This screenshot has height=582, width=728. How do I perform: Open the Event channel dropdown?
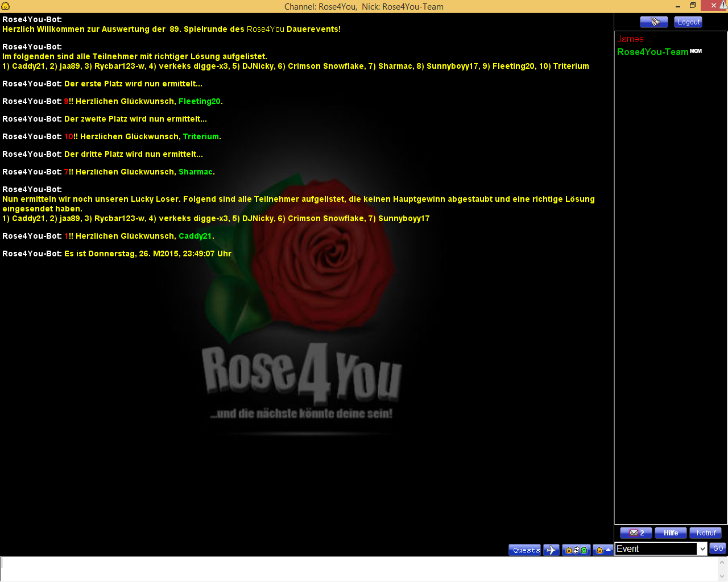(702, 548)
